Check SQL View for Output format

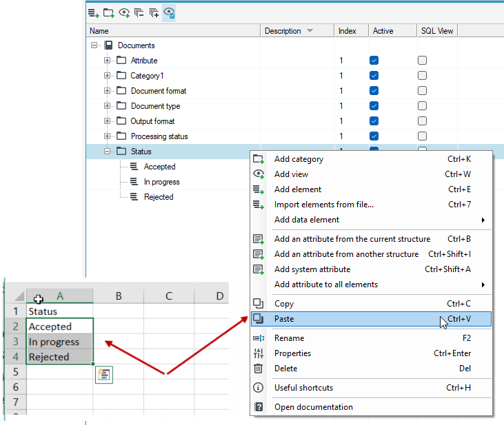tap(422, 121)
